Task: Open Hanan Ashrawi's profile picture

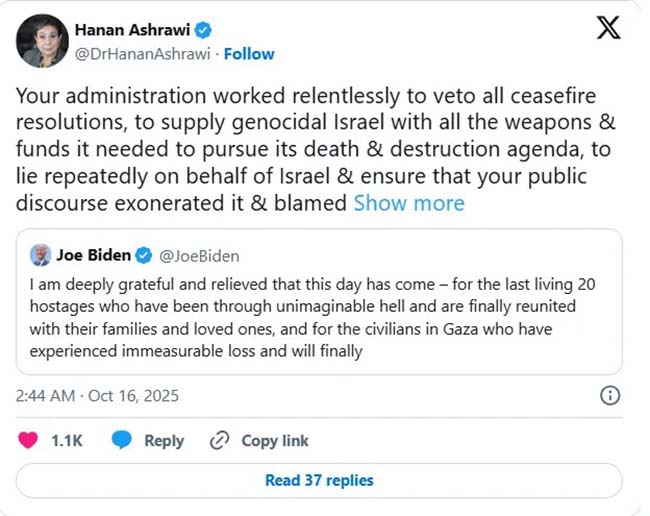Action: (44, 41)
